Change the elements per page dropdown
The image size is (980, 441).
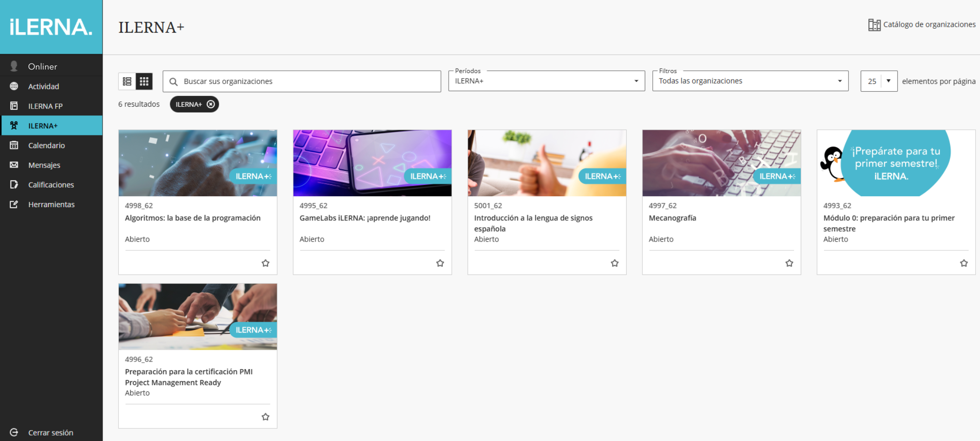pos(879,81)
